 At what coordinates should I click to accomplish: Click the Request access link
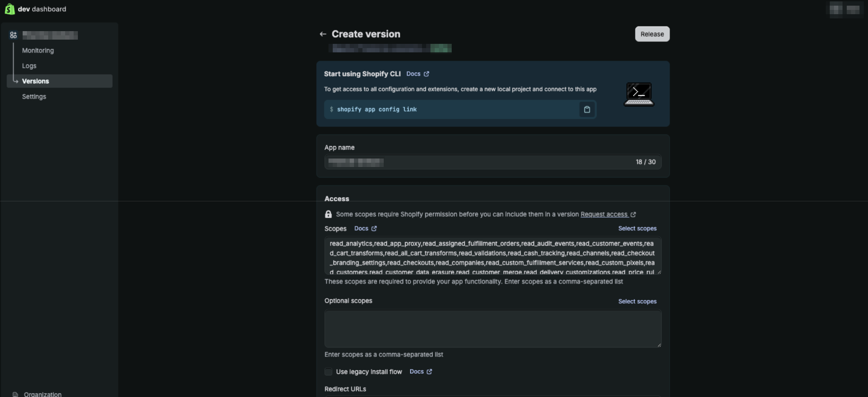[x=608, y=214]
